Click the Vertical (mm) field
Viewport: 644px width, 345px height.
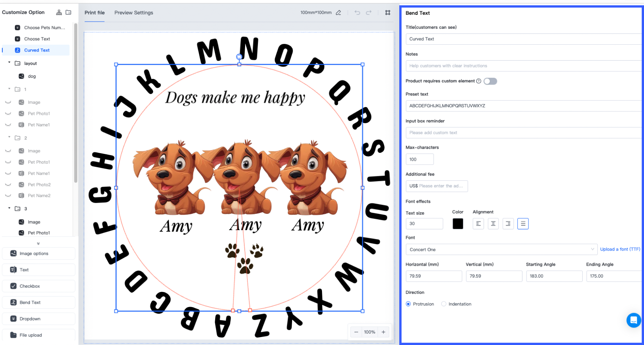click(x=494, y=276)
